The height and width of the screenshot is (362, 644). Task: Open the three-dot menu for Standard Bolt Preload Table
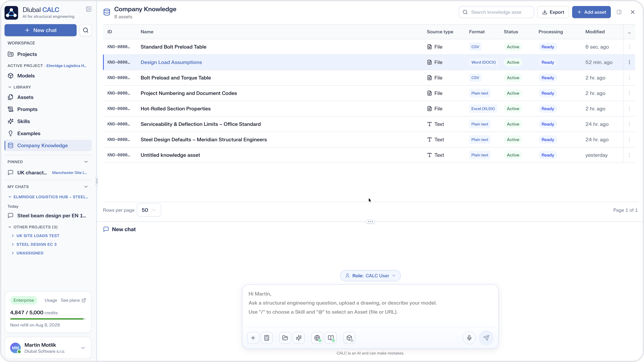(x=629, y=47)
